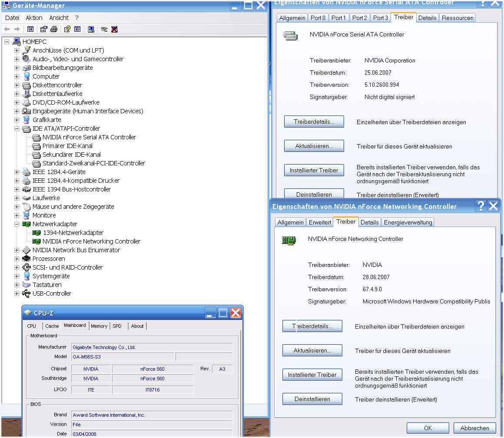504x438 pixels.
Task: Switch to the SPD tab in CPU-Z
Action: click(117, 326)
